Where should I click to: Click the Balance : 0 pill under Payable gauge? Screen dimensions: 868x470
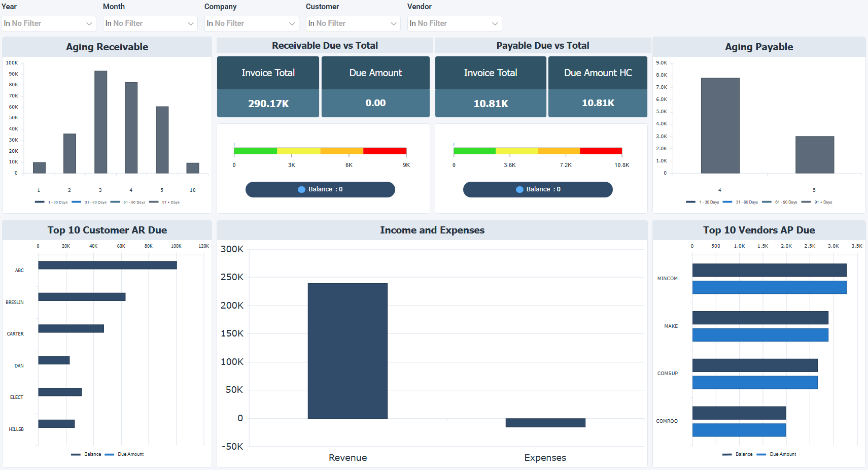[x=538, y=189]
